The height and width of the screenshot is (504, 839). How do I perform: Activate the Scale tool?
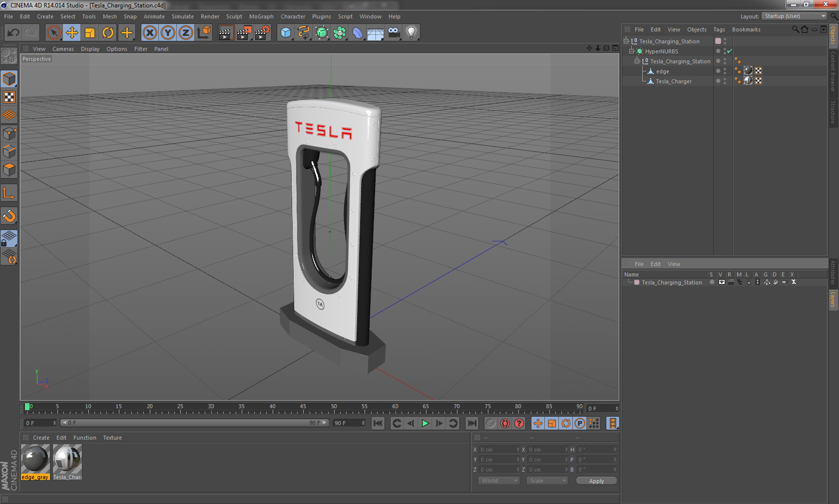point(90,33)
